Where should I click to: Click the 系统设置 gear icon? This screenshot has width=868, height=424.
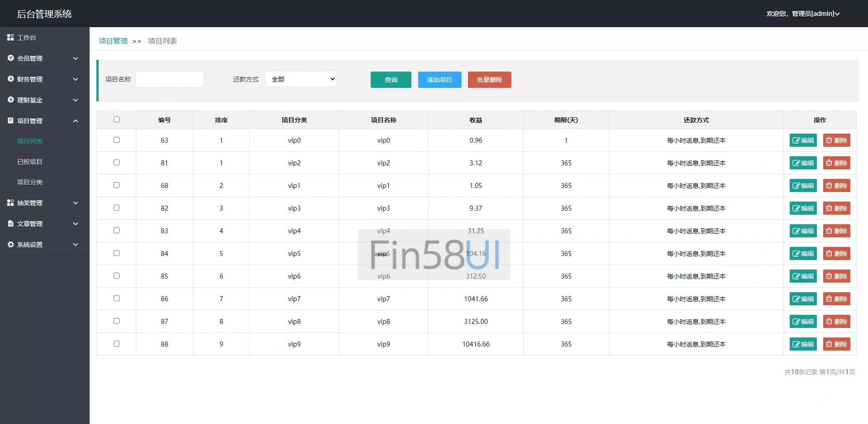click(10, 245)
